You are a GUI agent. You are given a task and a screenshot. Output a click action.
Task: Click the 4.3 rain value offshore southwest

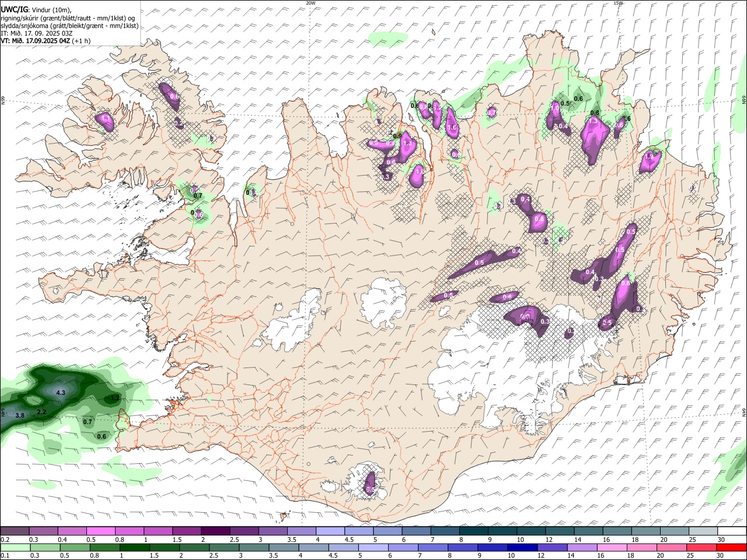coord(61,393)
